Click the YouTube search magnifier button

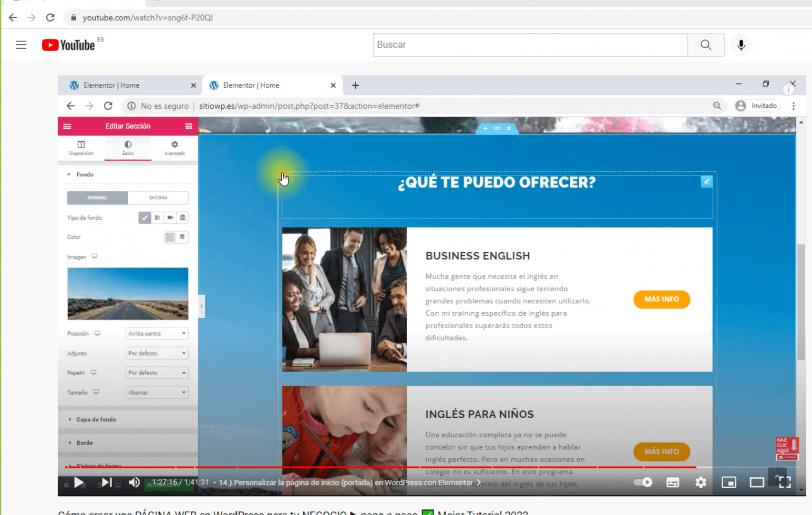pos(706,45)
